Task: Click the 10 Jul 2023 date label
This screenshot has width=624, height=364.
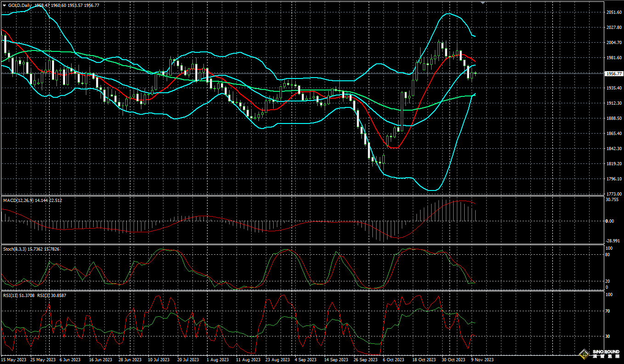Action: coord(158,360)
